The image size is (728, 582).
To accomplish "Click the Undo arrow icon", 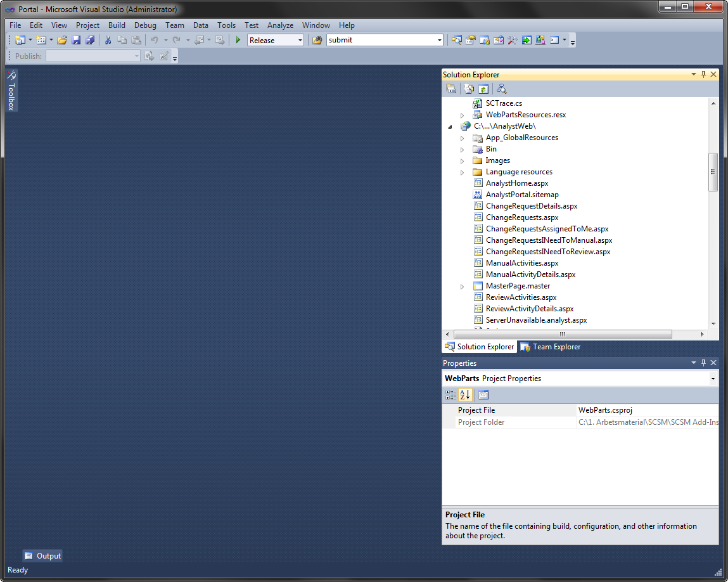I will click(x=154, y=41).
